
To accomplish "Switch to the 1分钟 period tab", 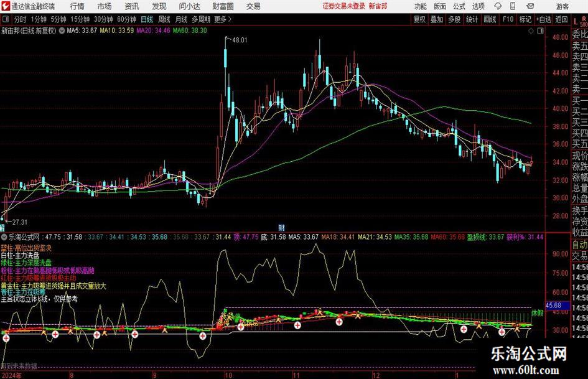I will 39,19.
